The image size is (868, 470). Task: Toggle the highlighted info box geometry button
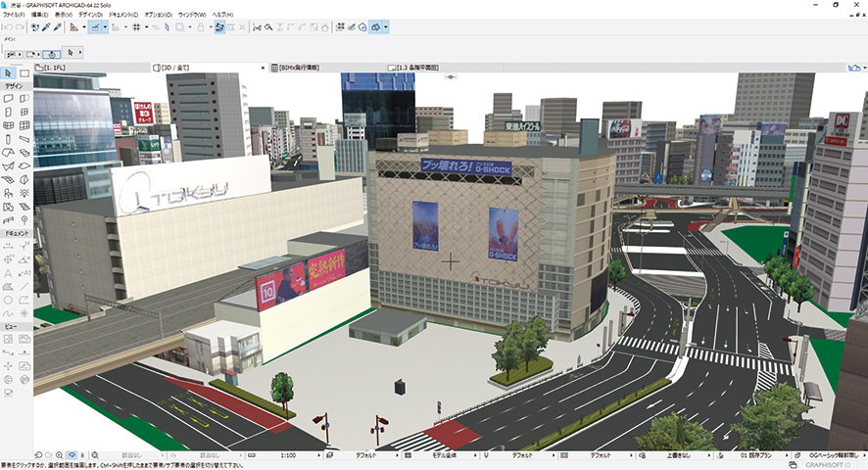click(52, 54)
